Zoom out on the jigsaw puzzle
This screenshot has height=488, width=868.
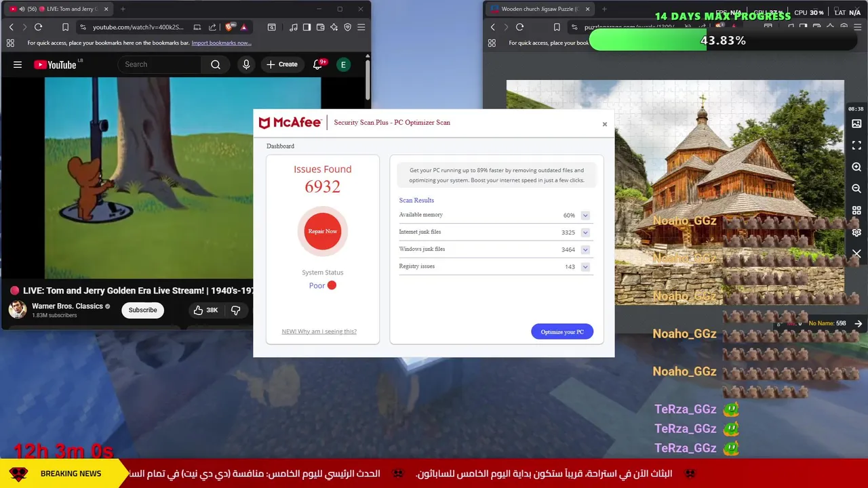856,189
